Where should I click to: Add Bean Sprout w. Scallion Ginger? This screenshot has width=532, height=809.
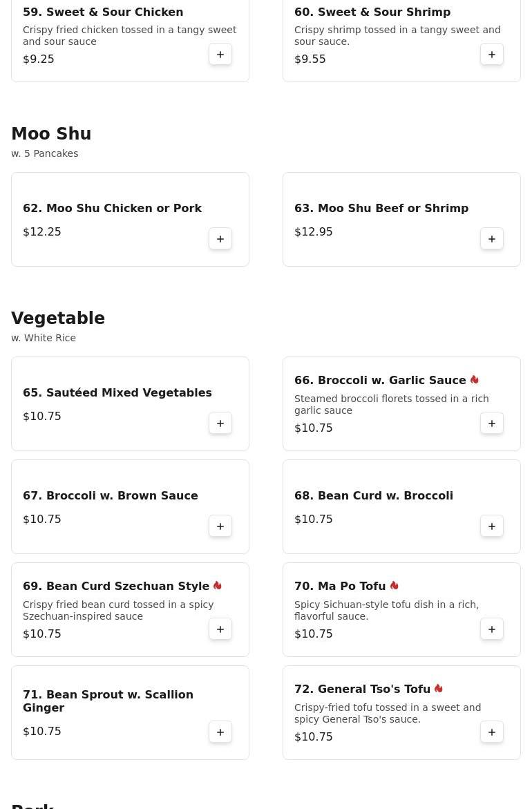tap(220, 732)
